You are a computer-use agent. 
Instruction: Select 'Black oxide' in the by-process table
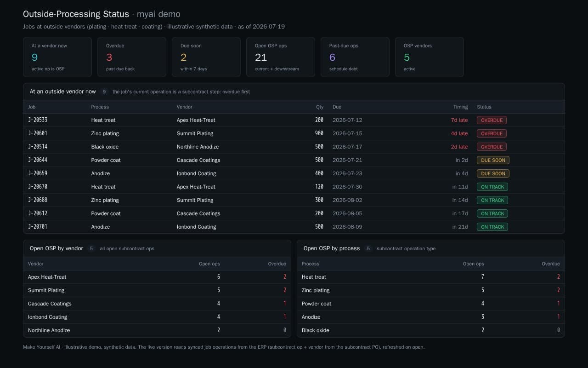tap(431, 330)
